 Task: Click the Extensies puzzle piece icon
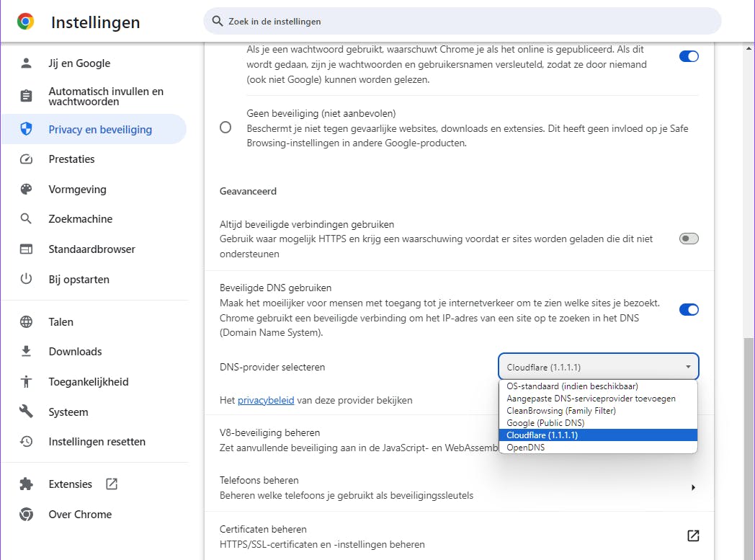click(27, 484)
